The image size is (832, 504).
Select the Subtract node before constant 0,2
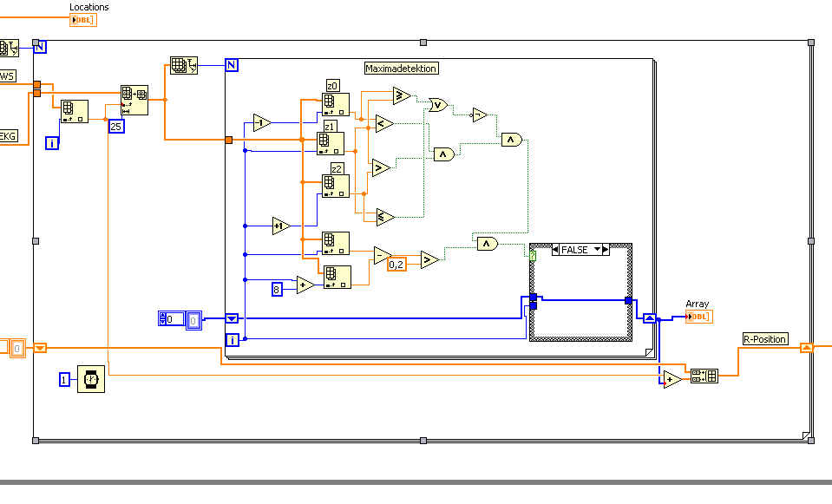[x=382, y=256]
